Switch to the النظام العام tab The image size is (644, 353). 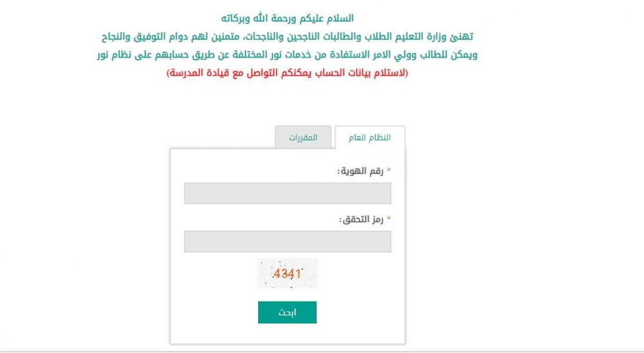370,137
